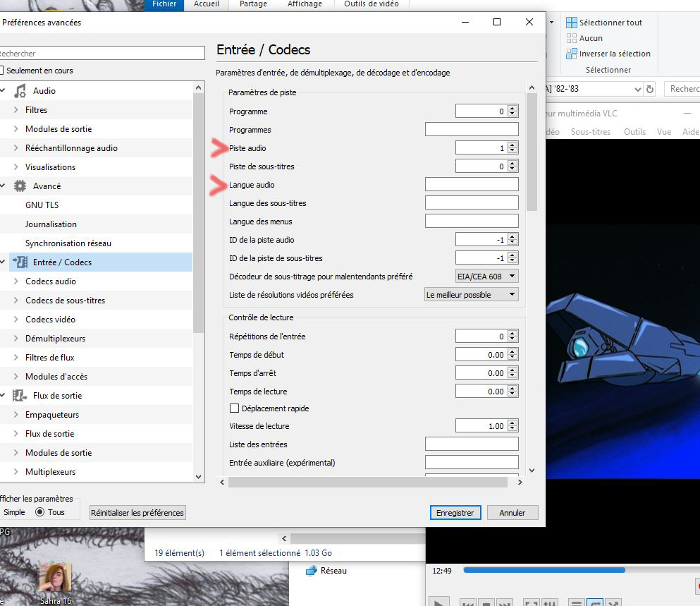Enable the Déplacement rapide checkbox
Image resolution: width=700 pixels, height=606 pixels.
[x=234, y=408]
